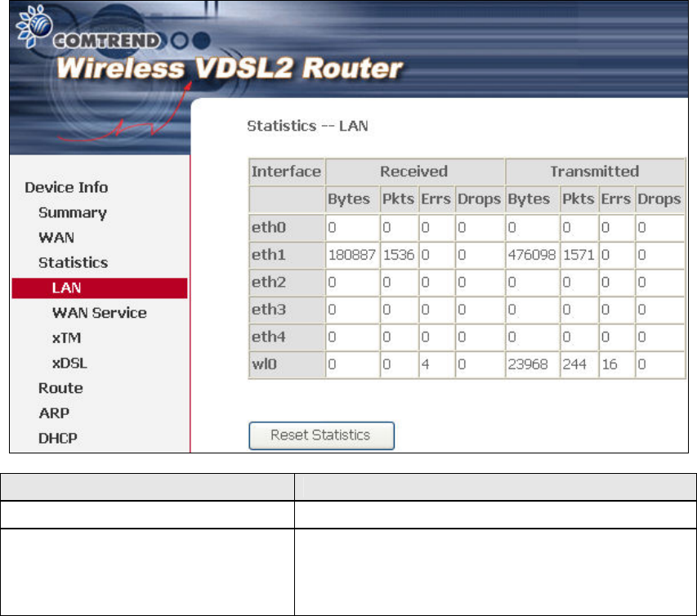
Task: Open the DHCP page
Action: click(58, 439)
